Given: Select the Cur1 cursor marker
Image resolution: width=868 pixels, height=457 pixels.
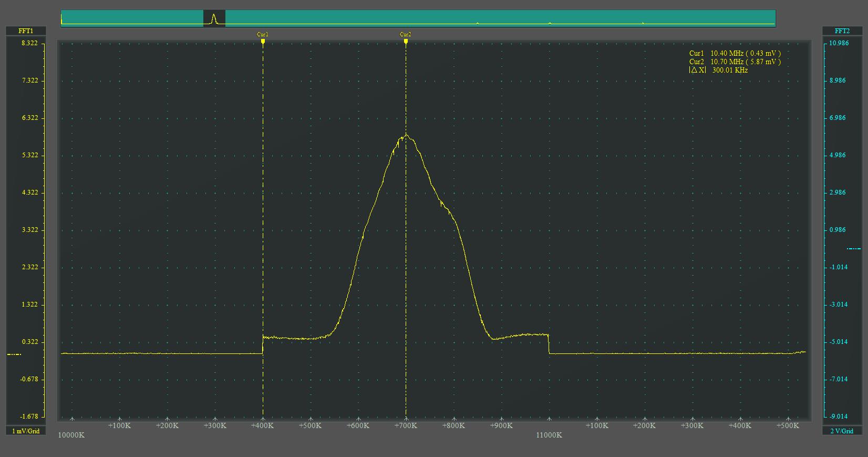Looking at the screenshot, I should tap(263, 37).
